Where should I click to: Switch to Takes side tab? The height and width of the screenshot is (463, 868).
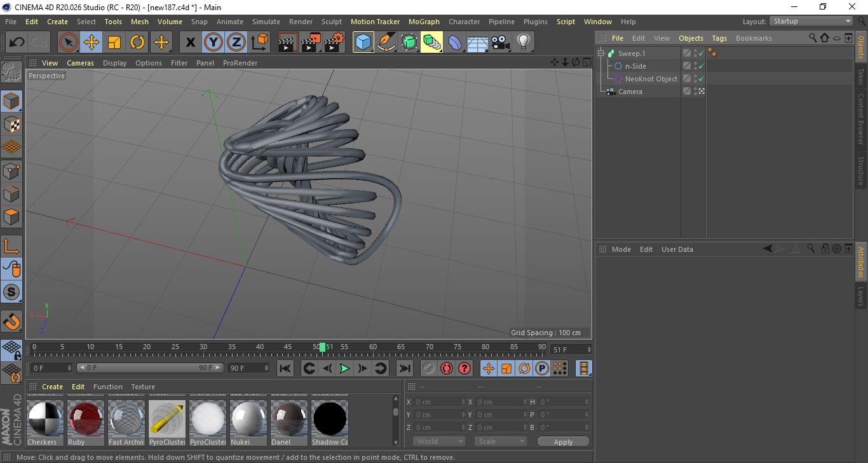(861, 77)
